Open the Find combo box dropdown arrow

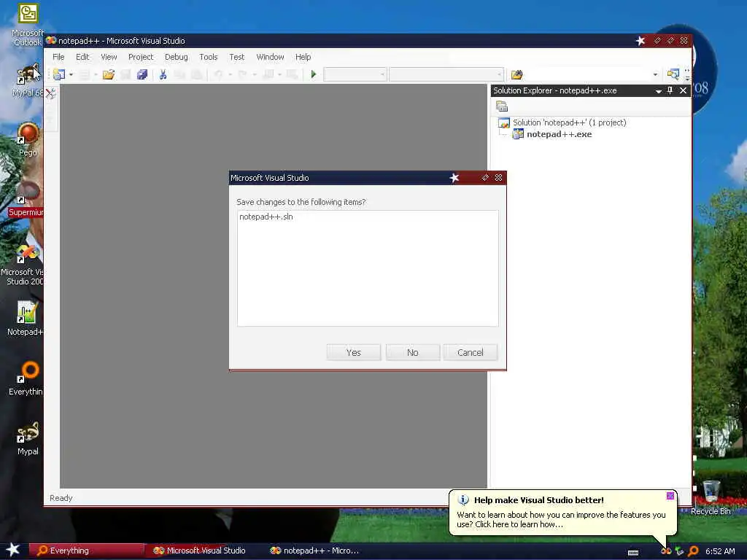pyautogui.click(x=655, y=74)
